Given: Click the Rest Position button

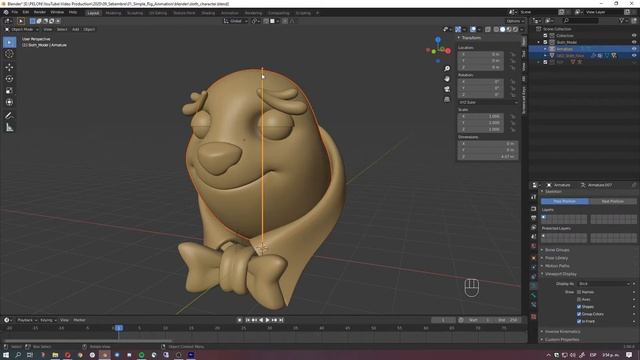Looking at the screenshot, I should pos(613,201).
